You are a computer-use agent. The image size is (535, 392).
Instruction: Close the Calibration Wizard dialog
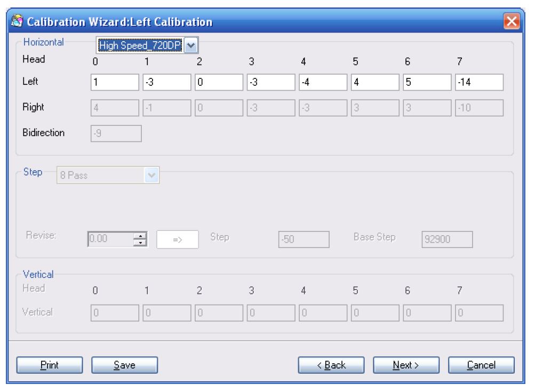click(x=511, y=22)
